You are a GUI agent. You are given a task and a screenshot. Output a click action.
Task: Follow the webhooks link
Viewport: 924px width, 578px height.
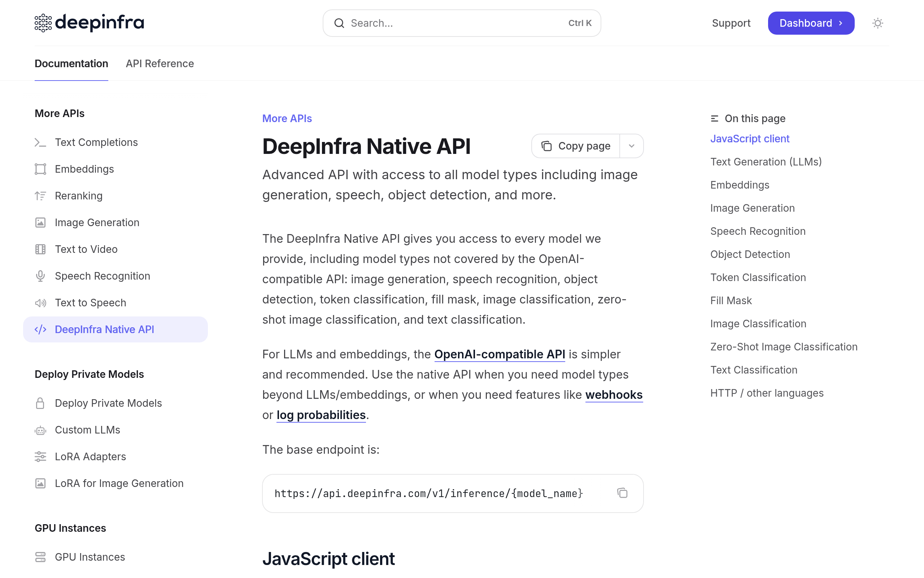(x=614, y=395)
